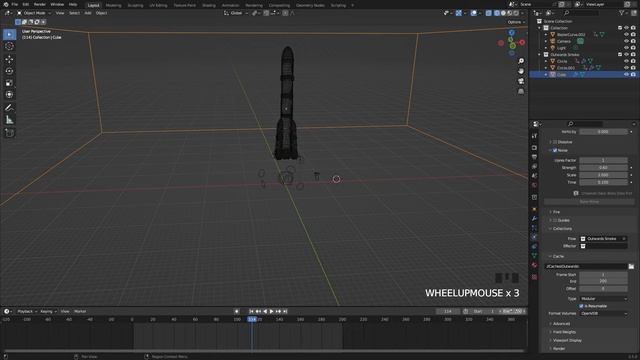Uncheck the Noise checkbox
The height and width of the screenshot is (360, 640).
coord(555,150)
